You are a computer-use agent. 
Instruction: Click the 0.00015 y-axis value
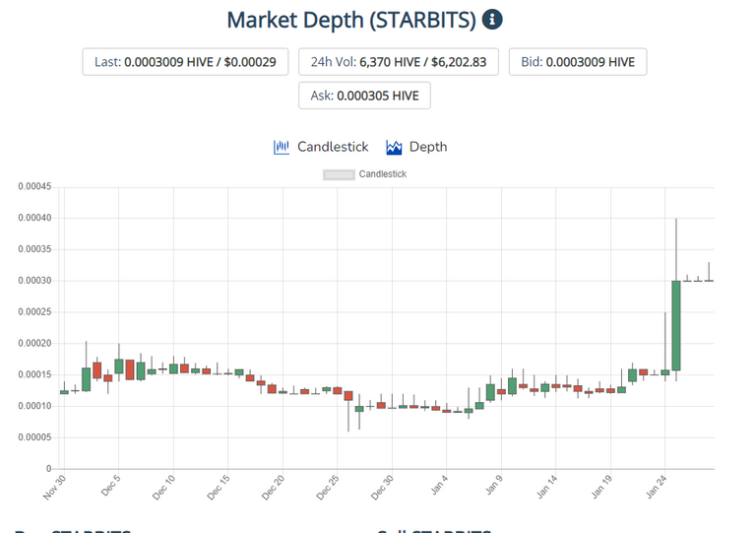point(34,374)
